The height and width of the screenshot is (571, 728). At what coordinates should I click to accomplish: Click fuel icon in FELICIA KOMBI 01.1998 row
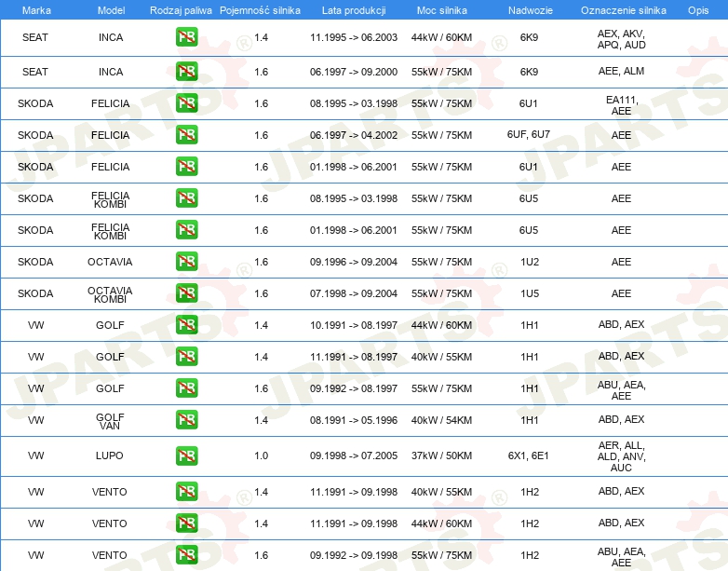tap(186, 229)
